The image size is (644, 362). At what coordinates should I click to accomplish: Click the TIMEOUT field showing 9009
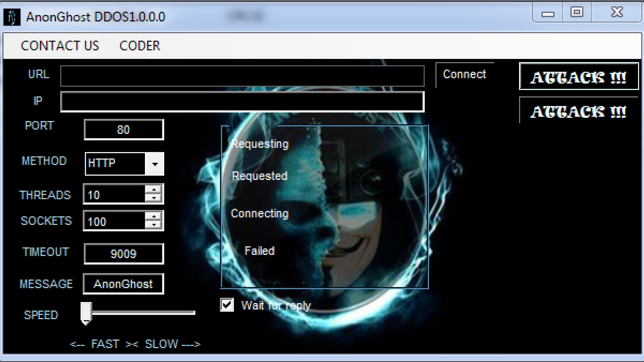123,254
